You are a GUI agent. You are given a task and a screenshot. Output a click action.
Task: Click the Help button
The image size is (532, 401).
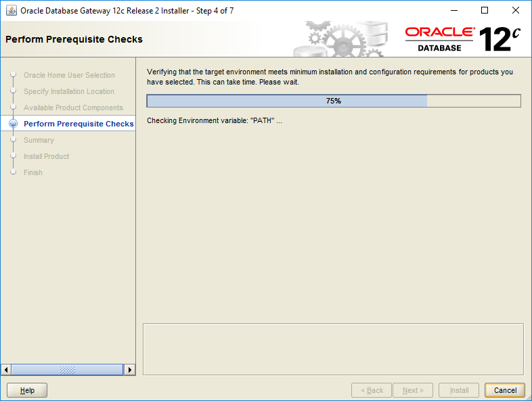click(27, 390)
